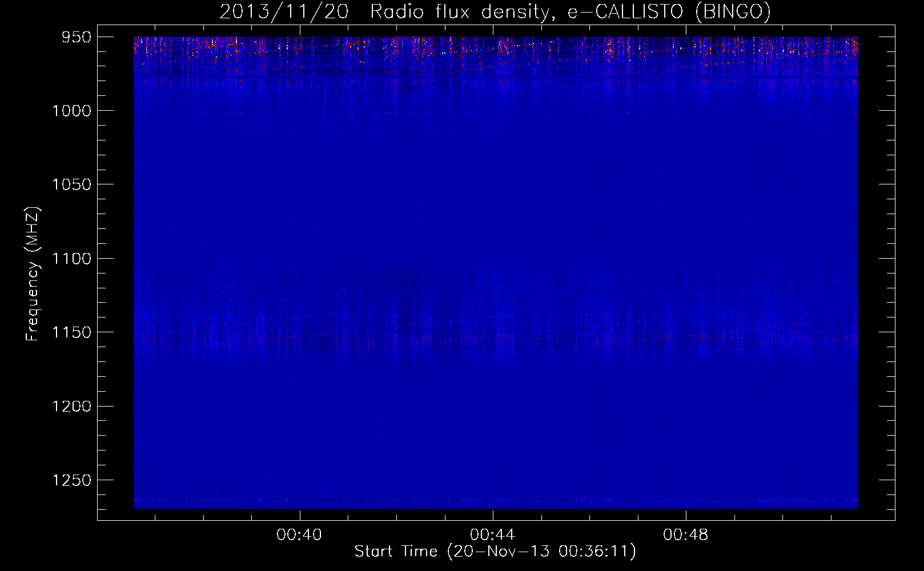Click the 00:40 time tick label
924x571 pixels.
click(x=299, y=535)
